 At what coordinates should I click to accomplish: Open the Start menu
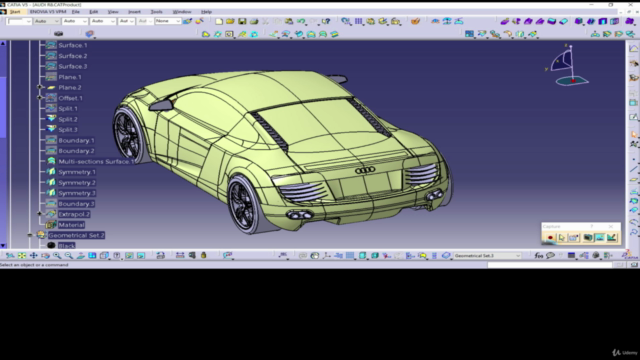(15, 12)
